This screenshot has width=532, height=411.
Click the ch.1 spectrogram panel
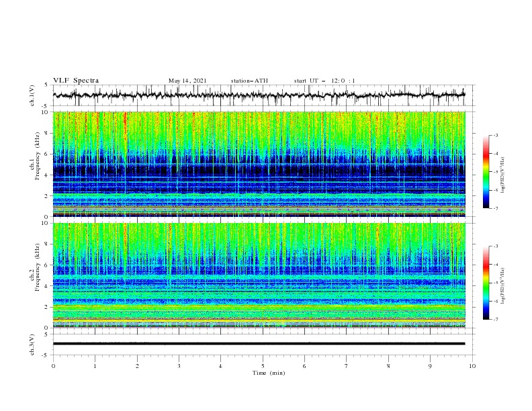click(x=259, y=164)
